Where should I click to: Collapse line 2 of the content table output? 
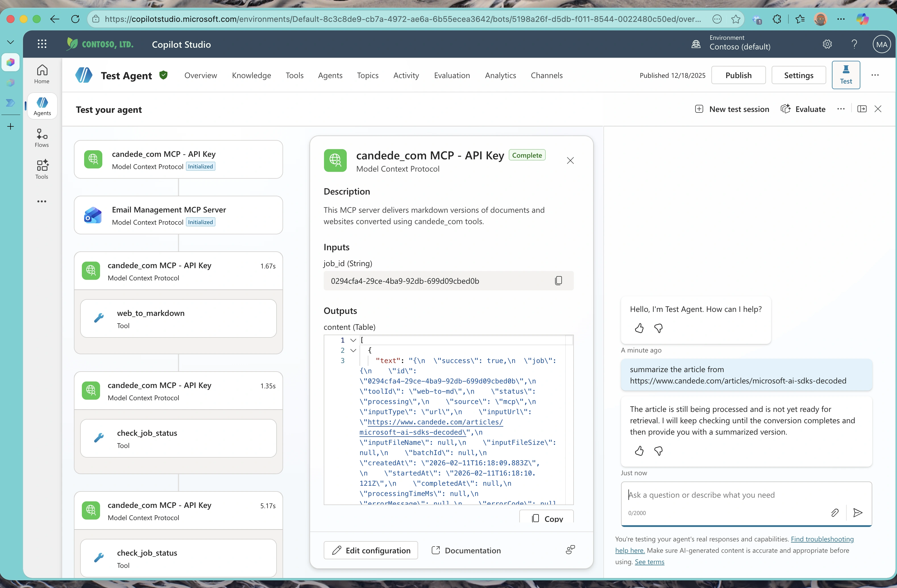[x=353, y=350]
